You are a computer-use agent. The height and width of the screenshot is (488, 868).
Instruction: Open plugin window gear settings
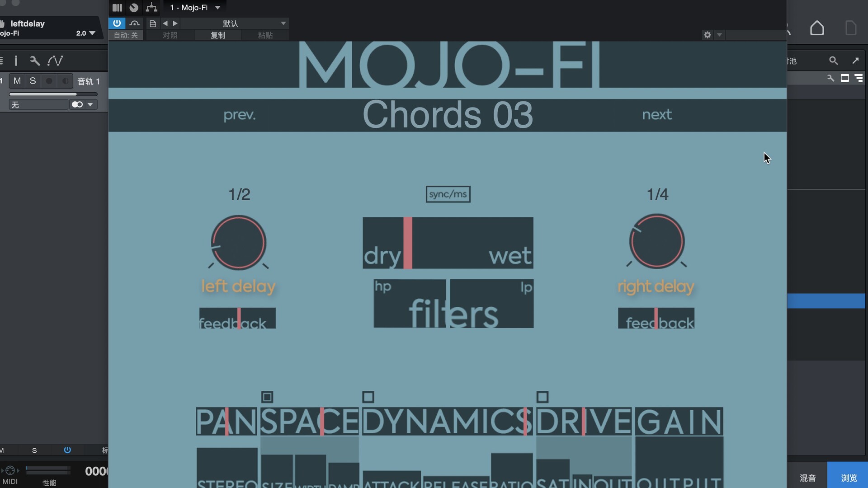708,35
